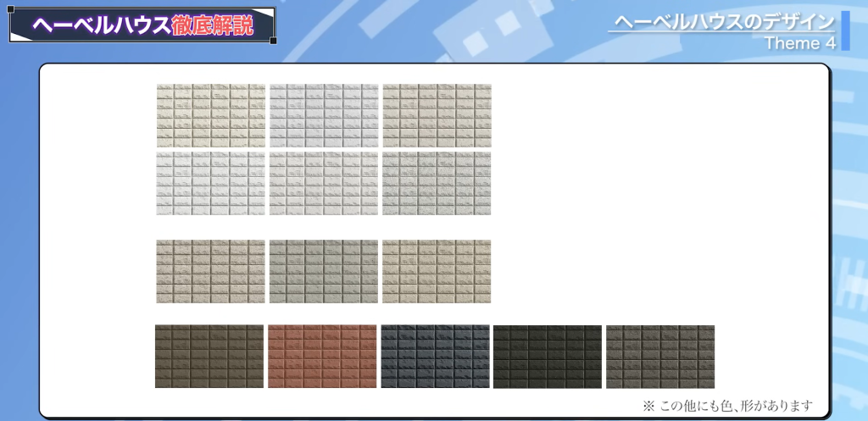This screenshot has height=421, width=868.
Task: Select the middle pale swatch in top row
Action: point(324,115)
